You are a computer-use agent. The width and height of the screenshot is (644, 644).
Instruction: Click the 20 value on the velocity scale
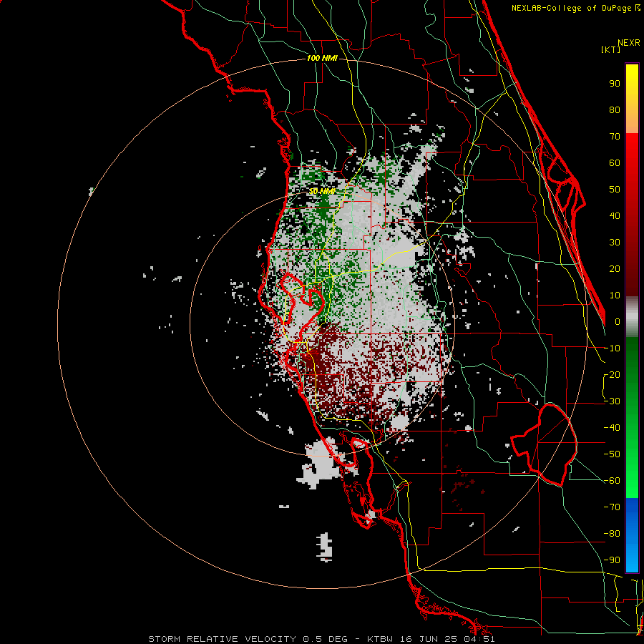[x=615, y=269]
